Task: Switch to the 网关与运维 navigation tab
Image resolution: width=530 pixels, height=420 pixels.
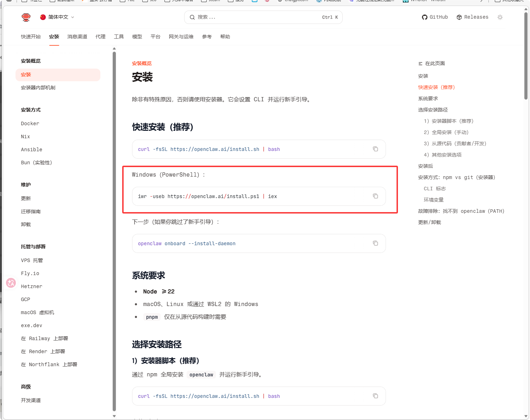Action: (x=181, y=36)
